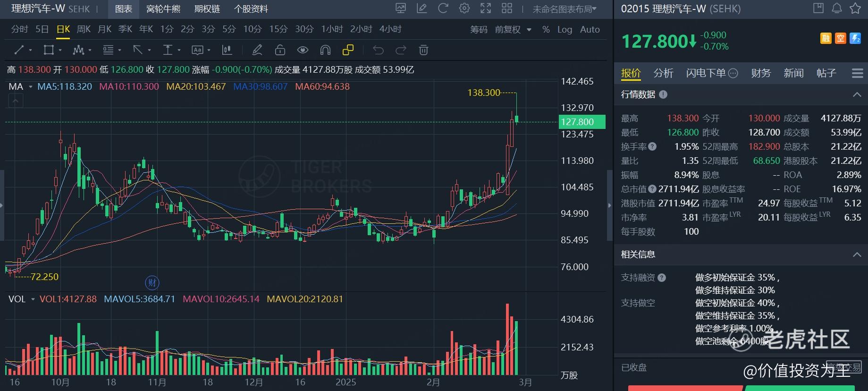
Task: Open chart settings gear icon
Action: (x=464, y=8)
